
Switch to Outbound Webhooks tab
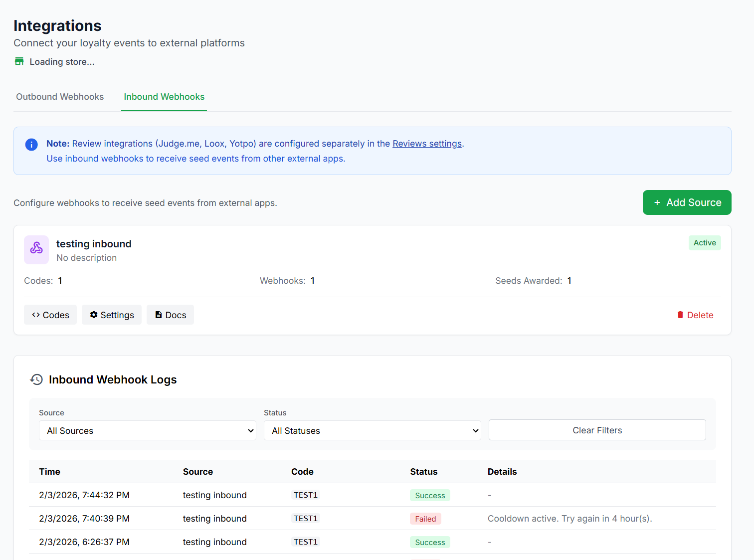point(60,97)
